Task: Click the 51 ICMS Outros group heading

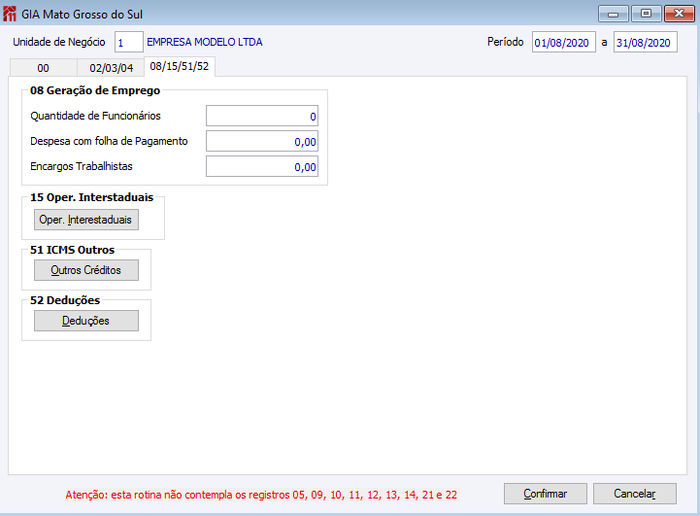Action: [x=72, y=250]
